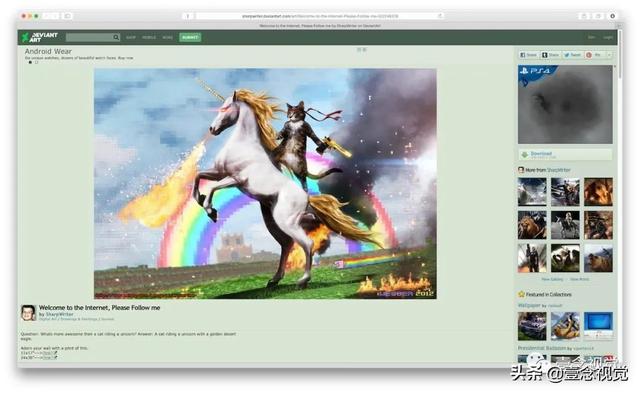Open the More navigation menu
This screenshot has height=393, width=640.
167,38
